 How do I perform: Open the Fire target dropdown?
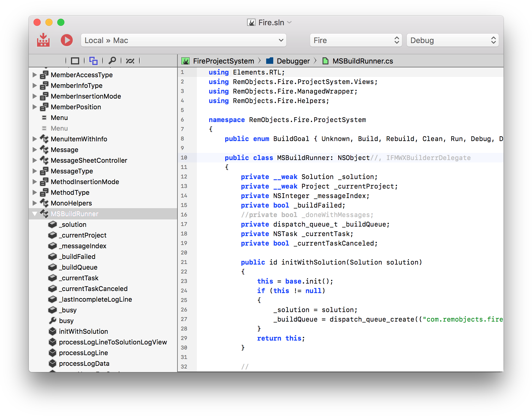point(355,40)
